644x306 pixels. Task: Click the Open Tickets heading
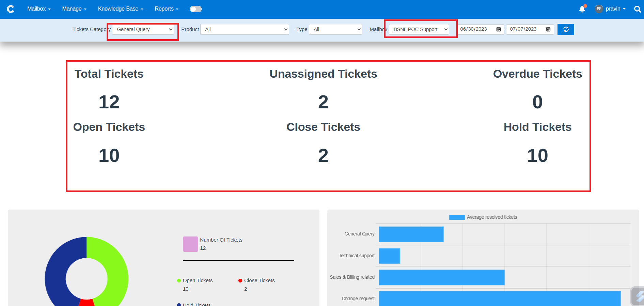coord(109,127)
